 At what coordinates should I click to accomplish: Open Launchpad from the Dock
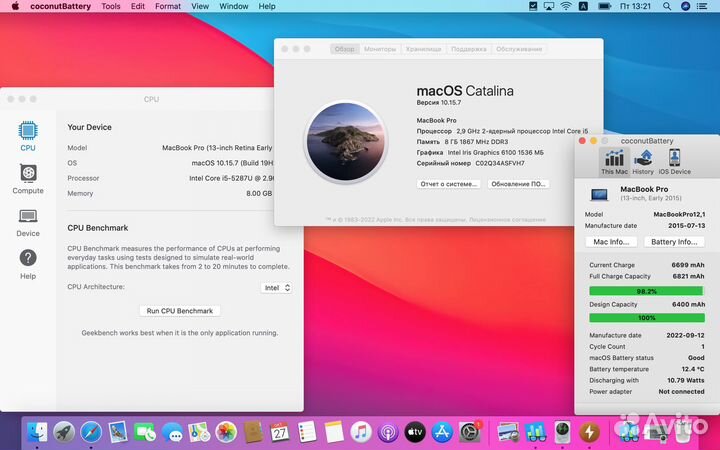point(64,432)
